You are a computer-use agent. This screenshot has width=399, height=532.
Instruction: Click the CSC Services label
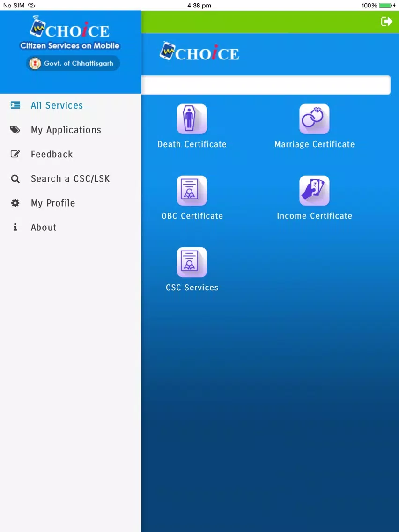192,288
